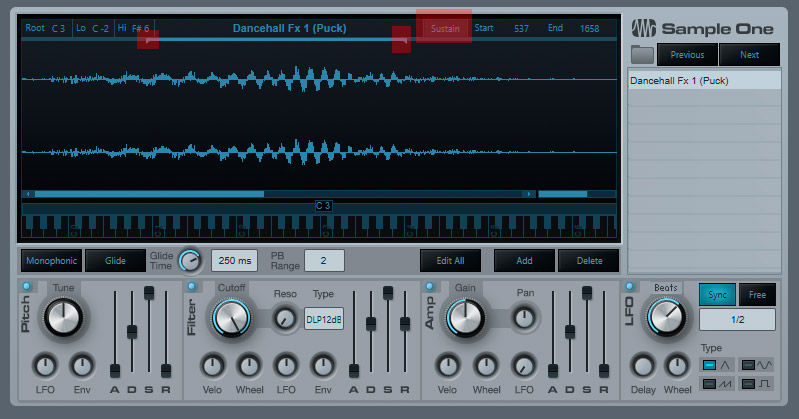
Task: Click the Filter Cutoff knob
Action: point(229,318)
